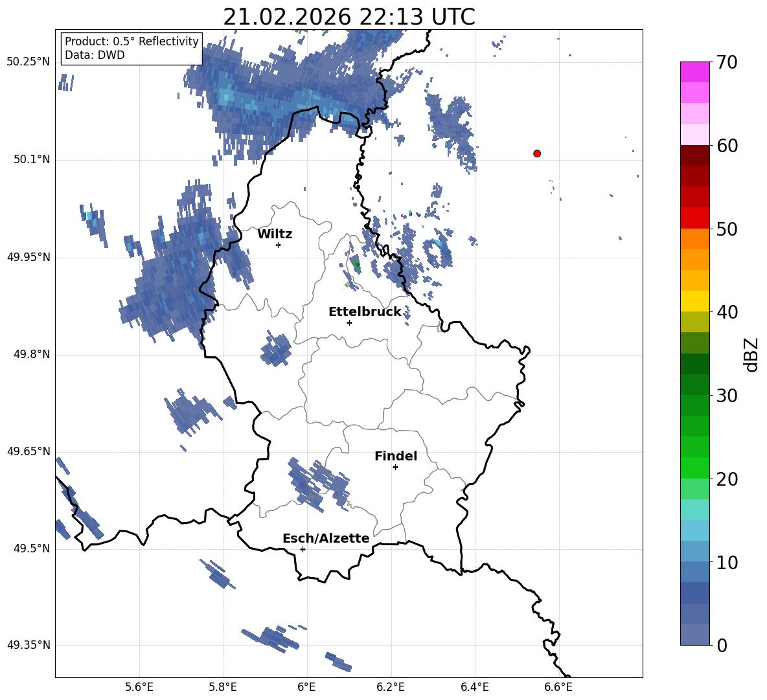The height and width of the screenshot is (700, 767).
Task: Click the magenta top colorbar segment
Action: pos(694,72)
